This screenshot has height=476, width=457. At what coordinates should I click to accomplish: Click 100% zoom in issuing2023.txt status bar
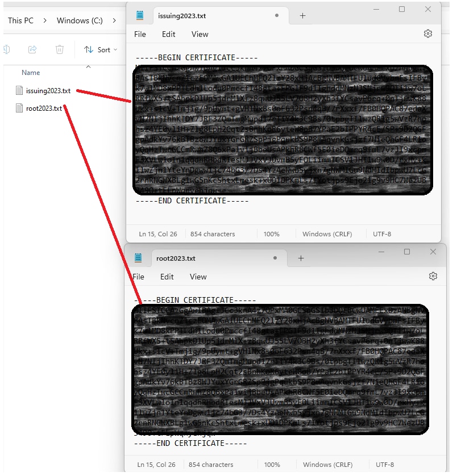click(x=271, y=234)
